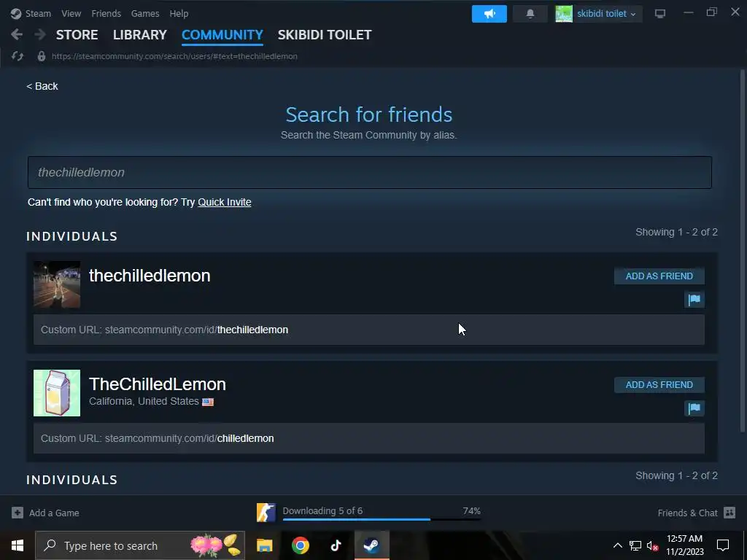
Task: Click the Windows taskbar search box
Action: point(140,545)
